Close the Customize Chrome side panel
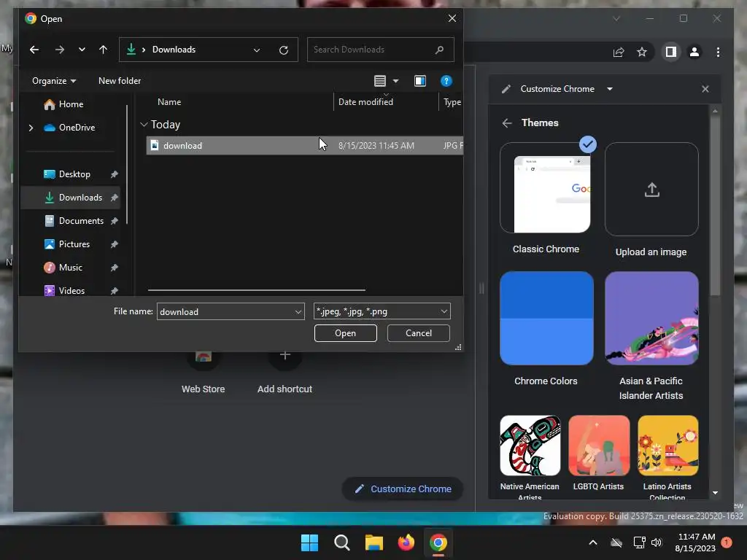The width and height of the screenshot is (747, 560). click(x=705, y=89)
